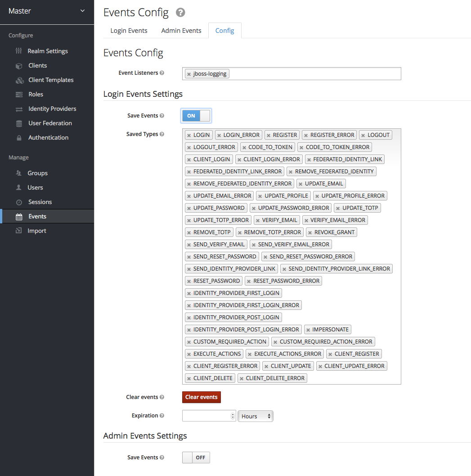
Task: Enable Save Events under Admin Events Settings
Action: [x=196, y=458]
